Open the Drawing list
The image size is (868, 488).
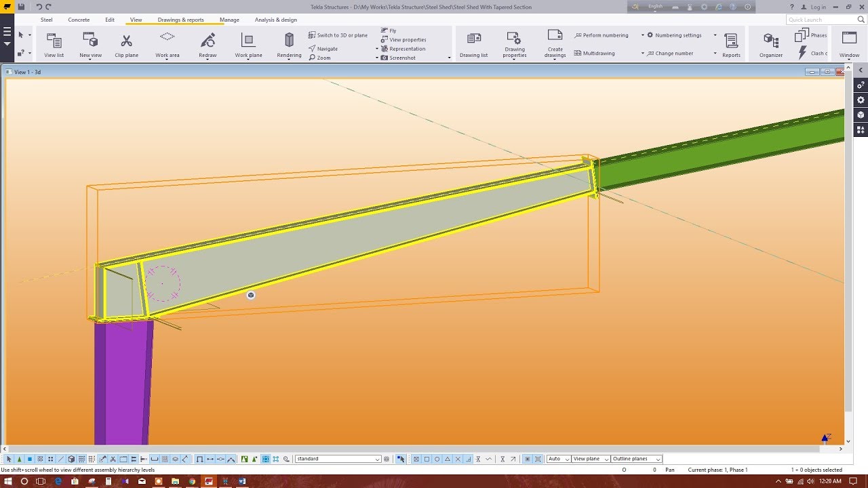(x=473, y=42)
